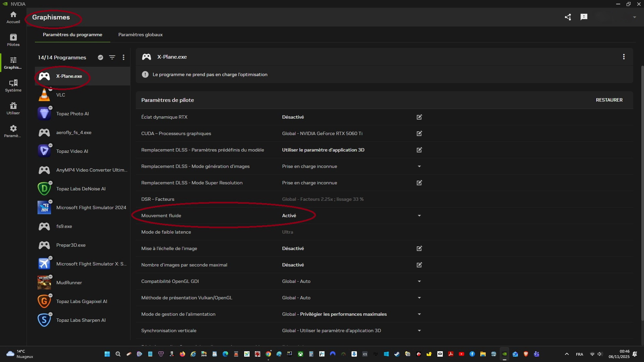Open the Système sidebar section

13,85
